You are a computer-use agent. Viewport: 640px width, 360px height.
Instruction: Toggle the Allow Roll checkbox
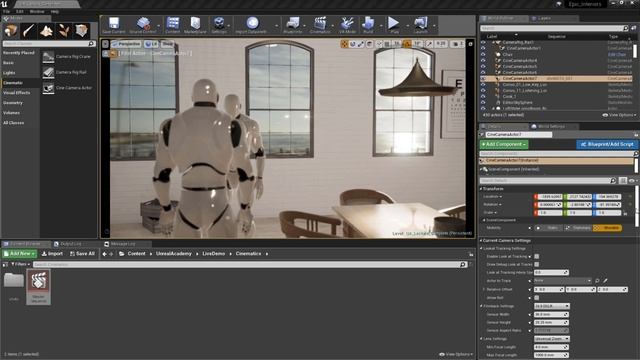point(537,298)
